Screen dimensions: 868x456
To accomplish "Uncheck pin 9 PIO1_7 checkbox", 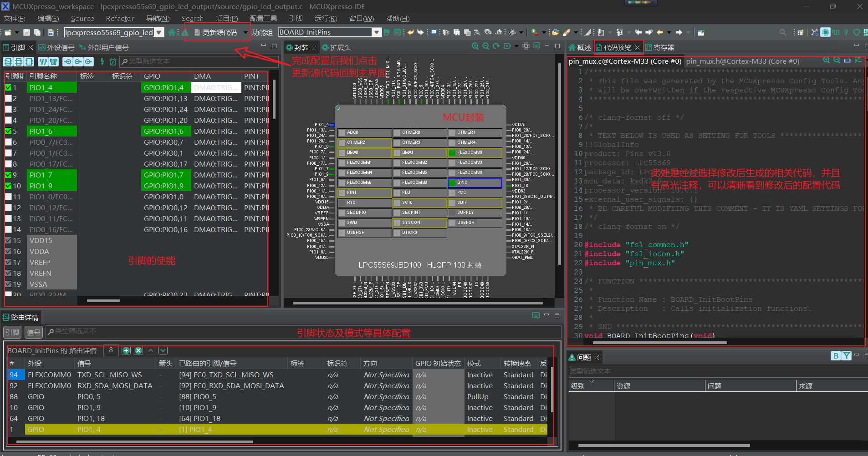I will (x=8, y=175).
